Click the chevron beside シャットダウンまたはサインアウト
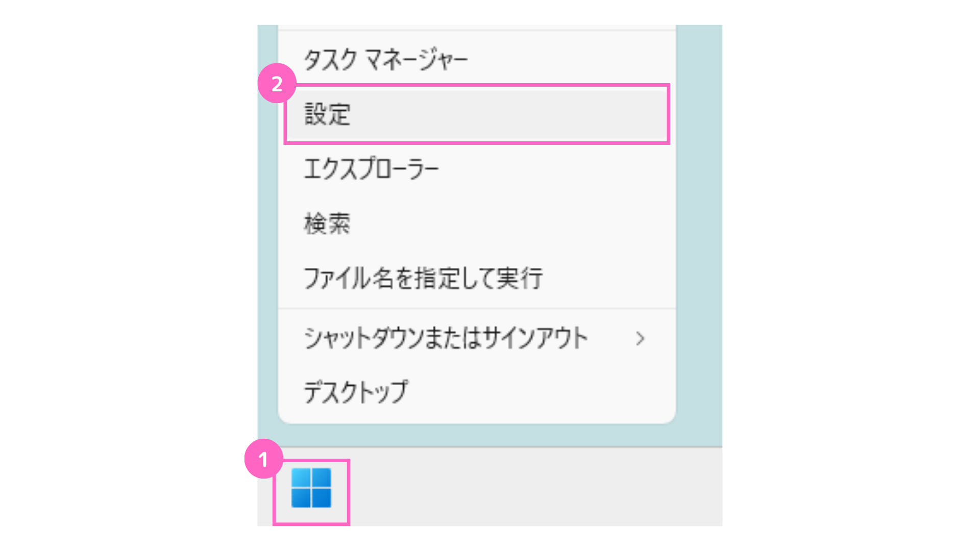 [640, 338]
